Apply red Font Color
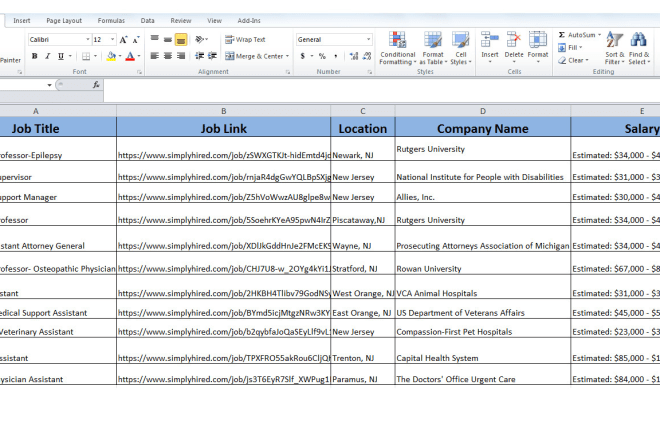The height and width of the screenshot is (440, 660). click(130, 56)
